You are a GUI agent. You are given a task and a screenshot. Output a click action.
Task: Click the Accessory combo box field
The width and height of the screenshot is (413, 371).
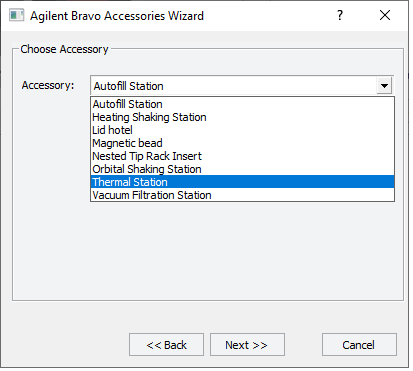click(242, 86)
